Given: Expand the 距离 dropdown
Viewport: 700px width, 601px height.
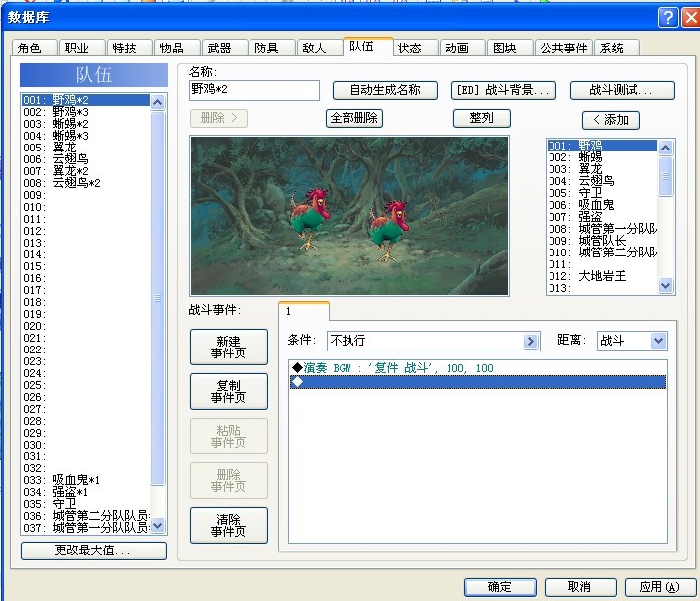Looking at the screenshot, I should pos(658,341).
